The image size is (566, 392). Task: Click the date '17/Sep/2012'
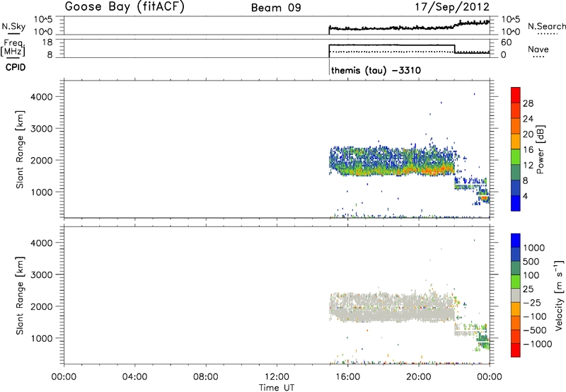coord(452,7)
